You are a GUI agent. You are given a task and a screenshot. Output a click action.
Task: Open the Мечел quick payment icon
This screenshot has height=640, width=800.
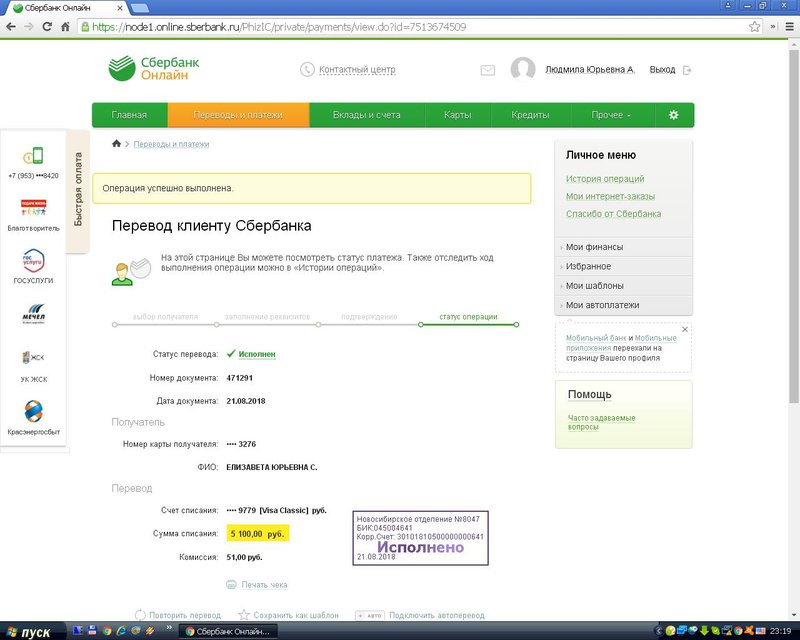33,314
